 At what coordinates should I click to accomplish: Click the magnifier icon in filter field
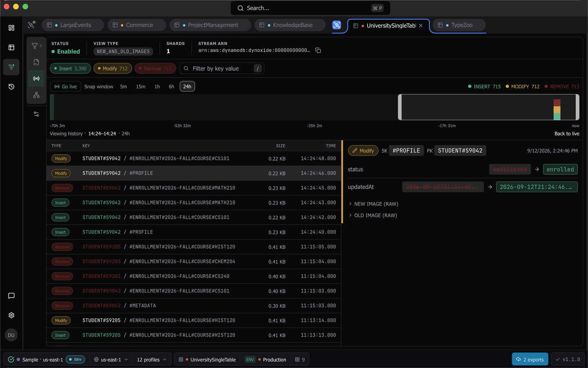click(x=186, y=68)
